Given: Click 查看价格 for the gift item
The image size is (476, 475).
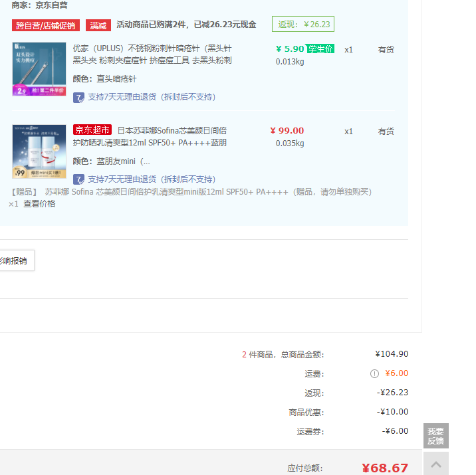Looking at the screenshot, I should [39, 204].
